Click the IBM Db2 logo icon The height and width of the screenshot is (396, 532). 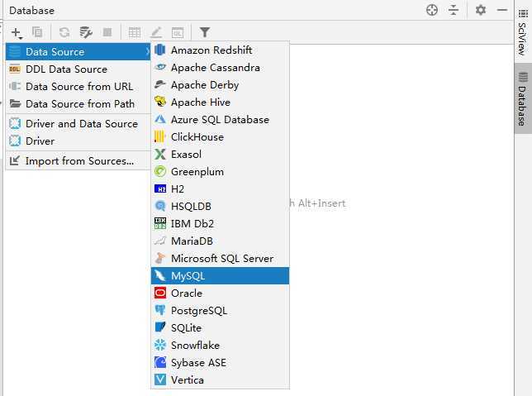160,223
